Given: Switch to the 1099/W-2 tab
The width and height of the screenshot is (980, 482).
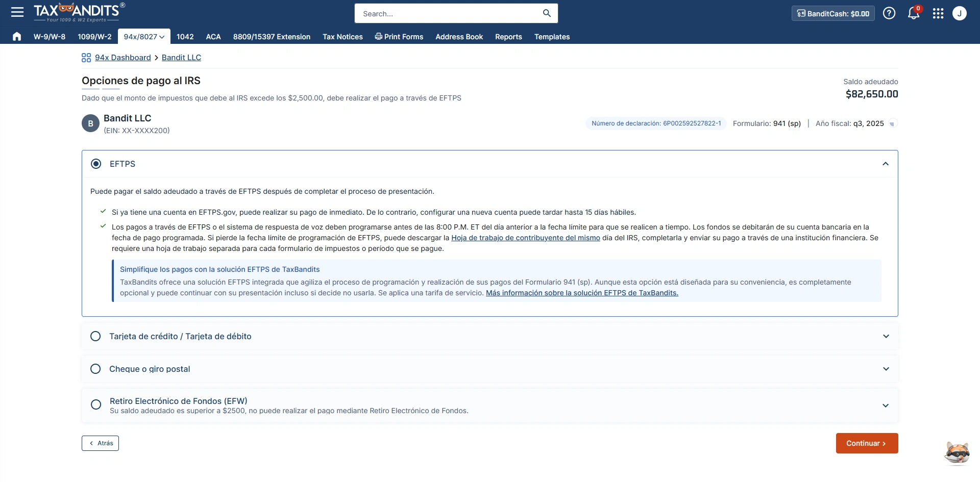Looking at the screenshot, I should click(94, 37).
